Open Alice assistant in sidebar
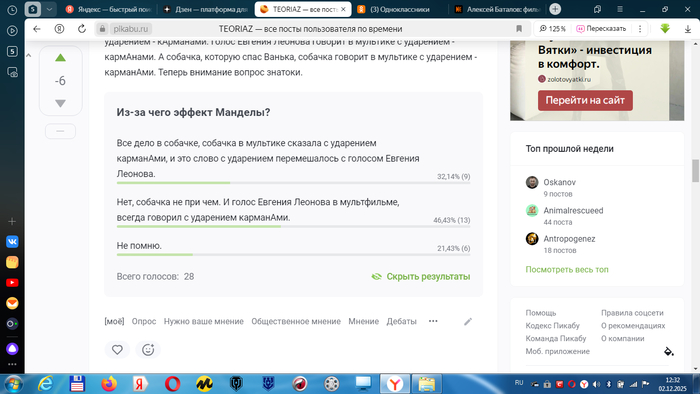 (12, 349)
